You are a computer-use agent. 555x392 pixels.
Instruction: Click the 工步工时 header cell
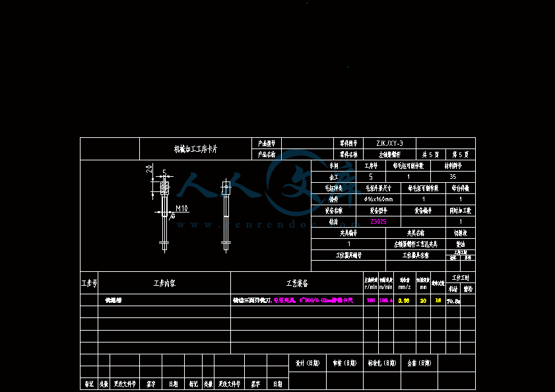[461, 278]
